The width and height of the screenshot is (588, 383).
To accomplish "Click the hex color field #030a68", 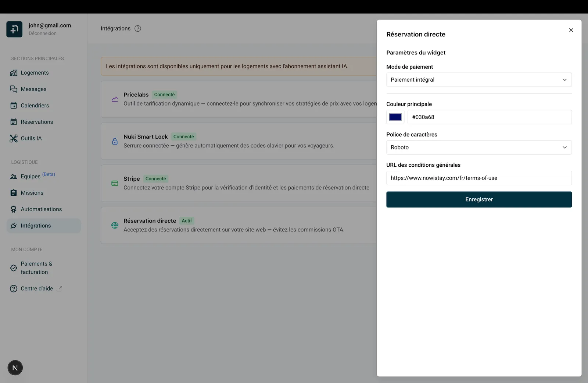I will [x=490, y=117].
